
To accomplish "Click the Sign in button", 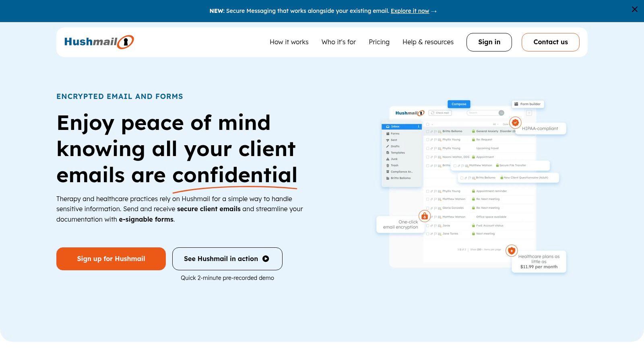I will tap(489, 42).
